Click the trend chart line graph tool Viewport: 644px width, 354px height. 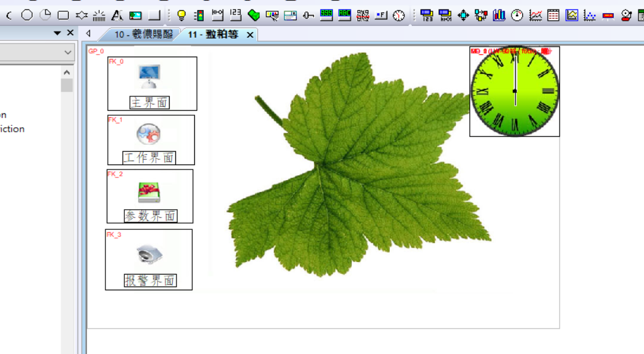[536, 16]
